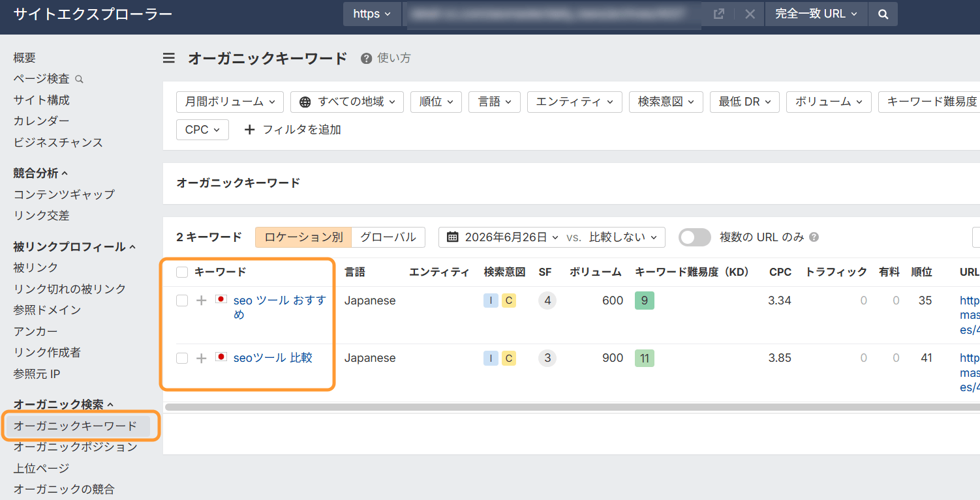Open 概要 in the sidebar
This screenshot has height=500, width=980.
coord(25,58)
